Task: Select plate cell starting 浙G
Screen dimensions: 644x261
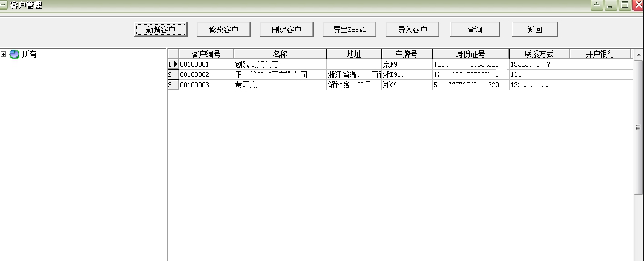Action: pos(407,85)
